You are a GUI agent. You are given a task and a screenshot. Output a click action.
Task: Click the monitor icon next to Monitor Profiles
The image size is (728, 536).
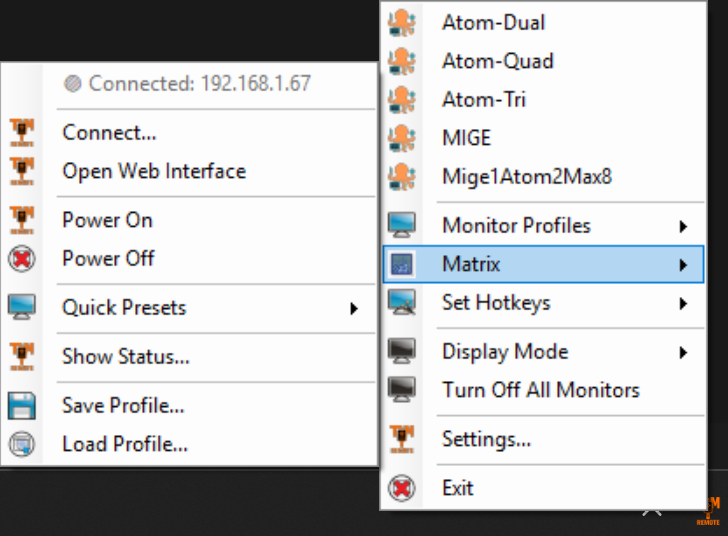402,226
